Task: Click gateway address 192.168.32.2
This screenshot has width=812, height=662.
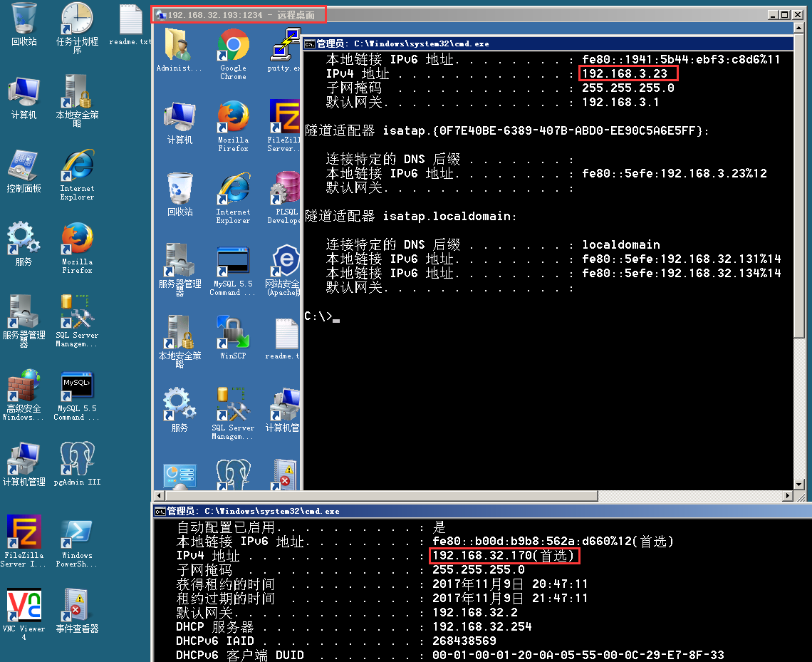Action: 475,612
